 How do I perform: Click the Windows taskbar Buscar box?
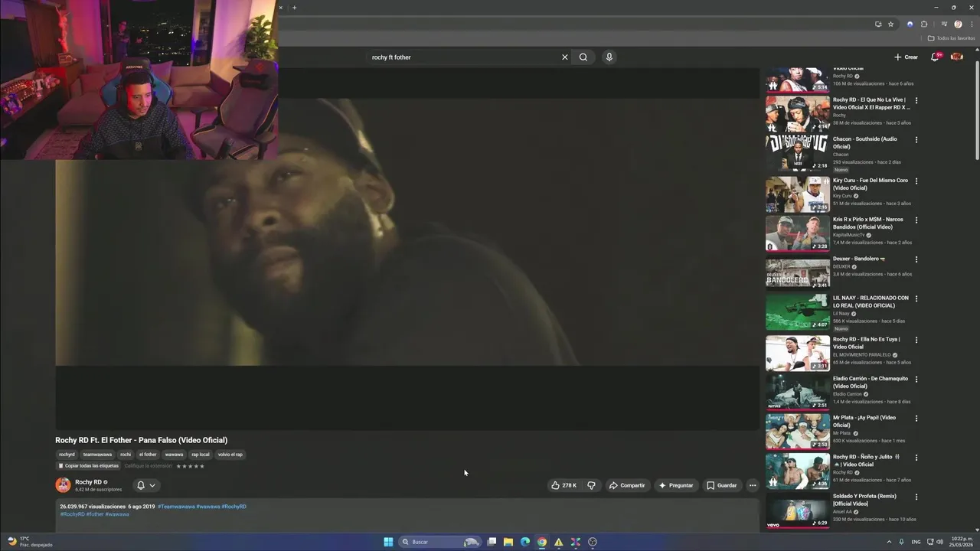pyautogui.click(x=439, y=542)
